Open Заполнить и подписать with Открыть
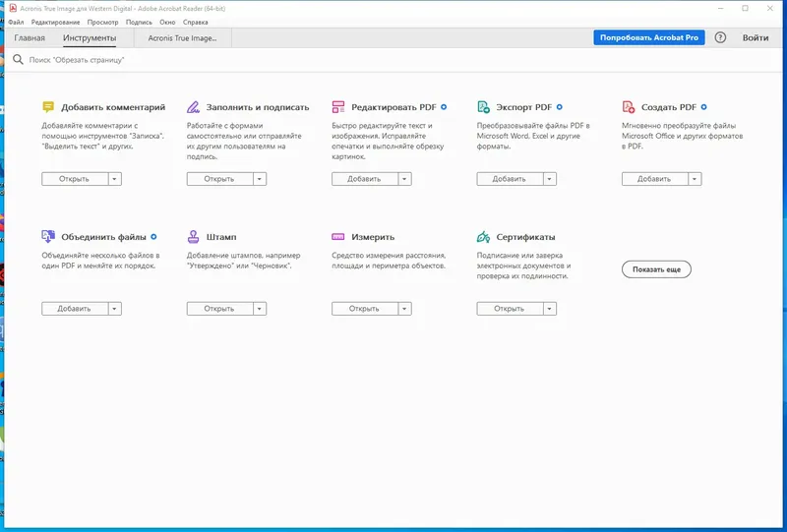787x532 pixels. coord(219,179)
